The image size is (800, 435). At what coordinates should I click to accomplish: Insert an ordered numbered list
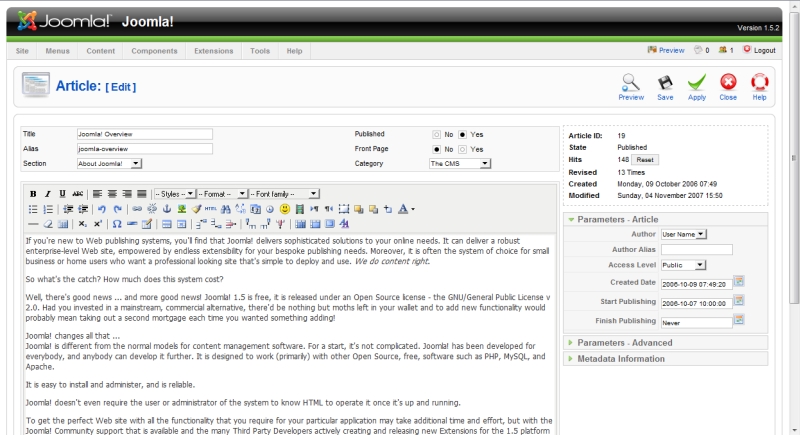click(x=48, y=209)
